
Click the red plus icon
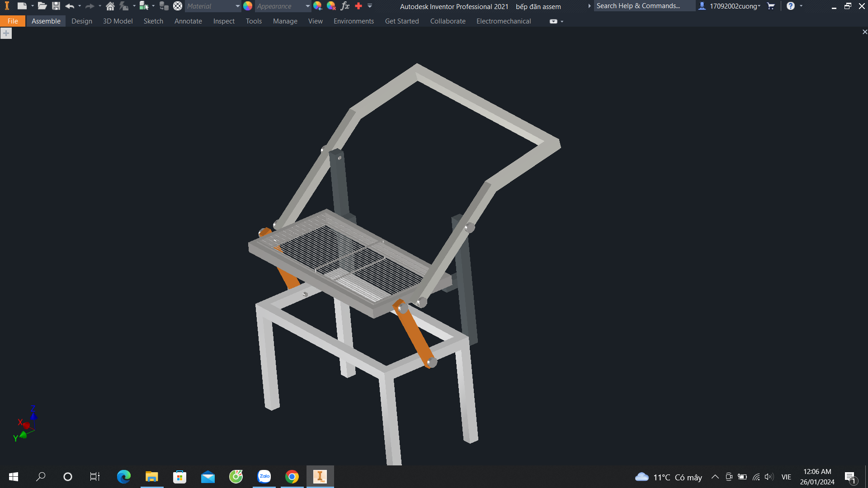pos(359,6)
